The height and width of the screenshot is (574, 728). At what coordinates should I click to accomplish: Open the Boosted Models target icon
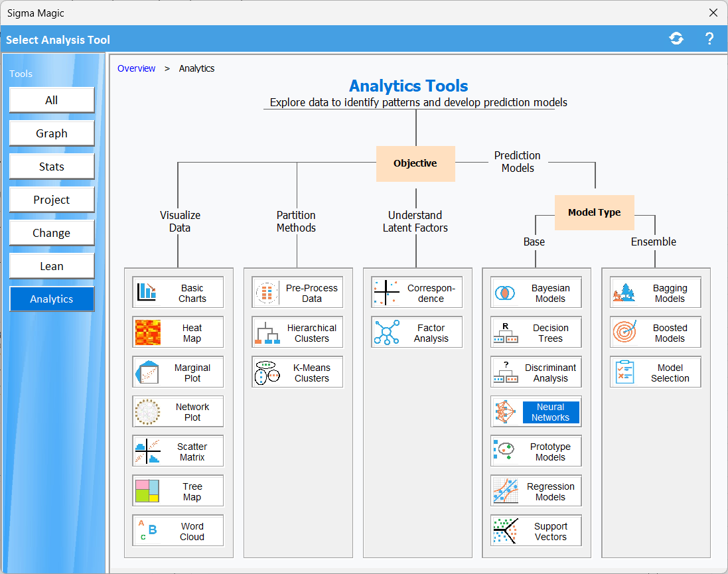point(625,332)
